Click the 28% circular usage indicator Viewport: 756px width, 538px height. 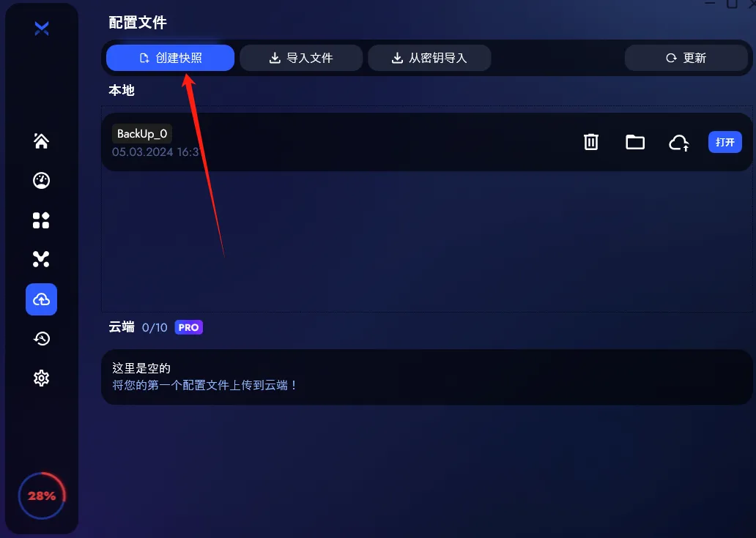(x=42, y=496)
